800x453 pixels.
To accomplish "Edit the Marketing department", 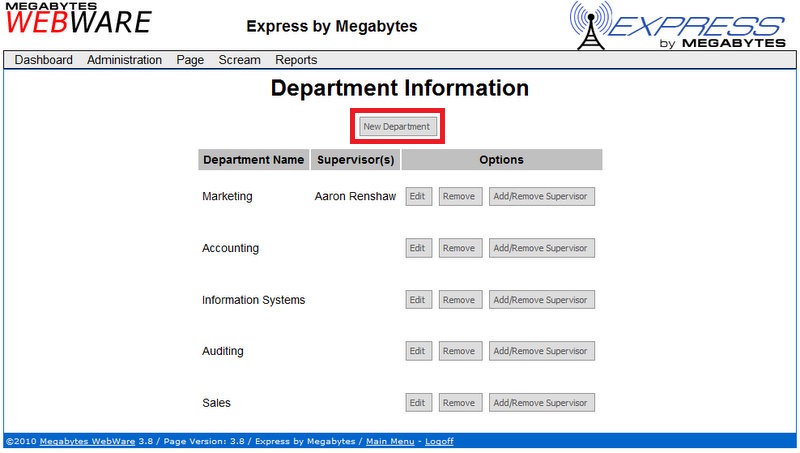I will [x=418, y=197].
